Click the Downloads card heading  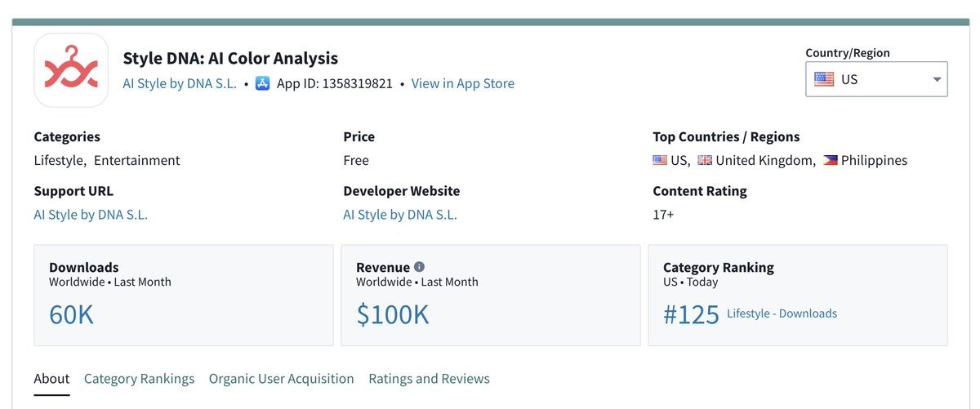(x=84, y=267)
